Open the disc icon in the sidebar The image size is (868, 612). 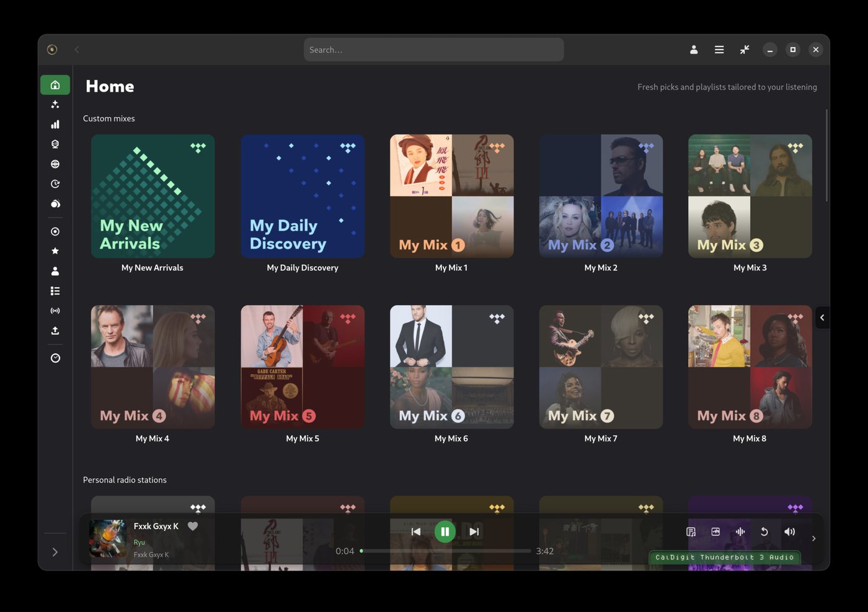click(55, 231)
